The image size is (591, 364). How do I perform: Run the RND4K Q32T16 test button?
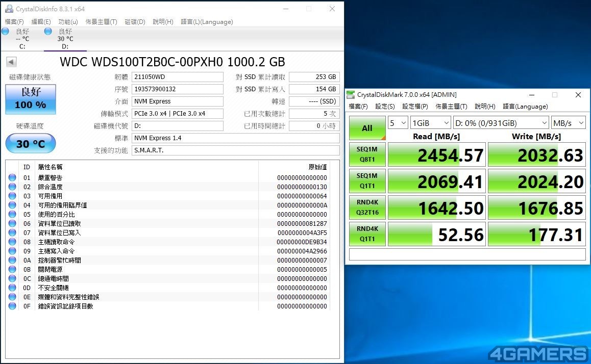(x=367, y=207)
